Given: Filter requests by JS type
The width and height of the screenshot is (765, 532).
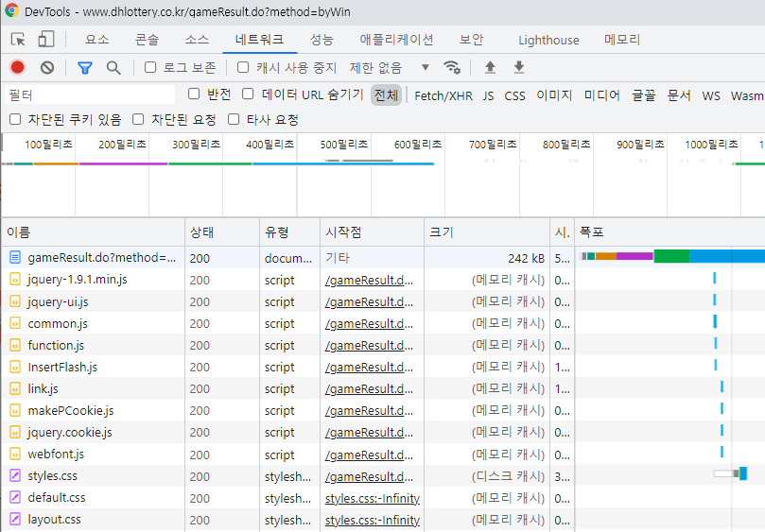Looking at the screenshot, I should click(488, 95).
